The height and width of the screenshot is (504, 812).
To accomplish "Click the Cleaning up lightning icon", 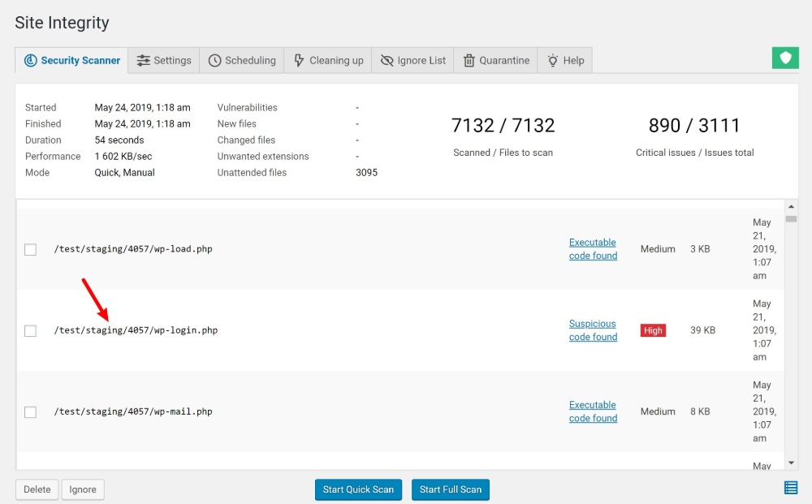I will (x=299, y=61).
